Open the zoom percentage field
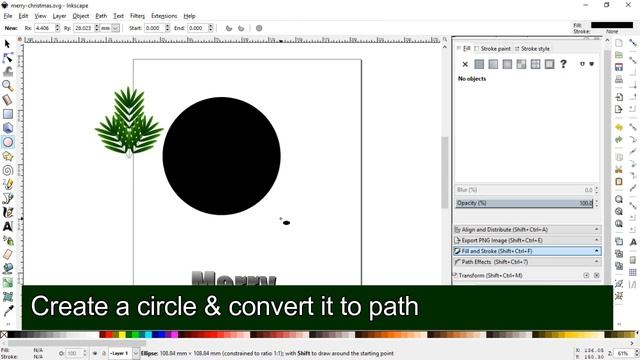This screenshot has width=640, height=360. click(623, 353)
